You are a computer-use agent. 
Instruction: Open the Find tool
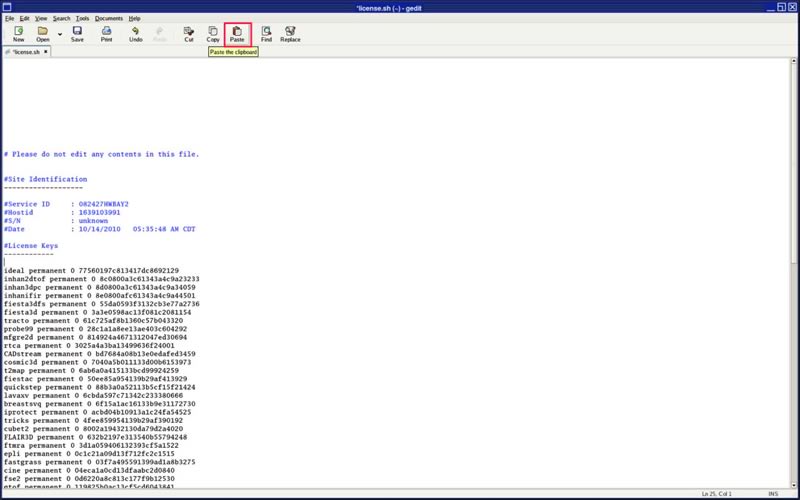266,34
